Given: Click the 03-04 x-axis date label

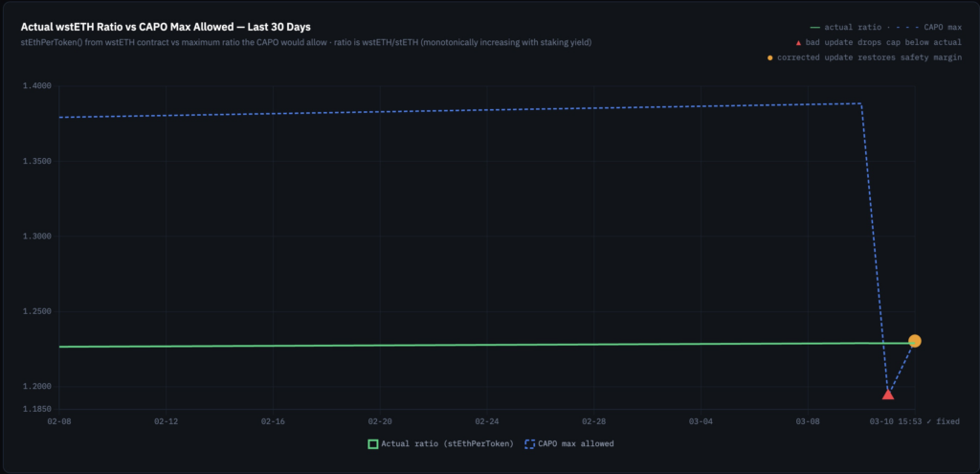Looking at the screenshot, I should click(701, 421).
